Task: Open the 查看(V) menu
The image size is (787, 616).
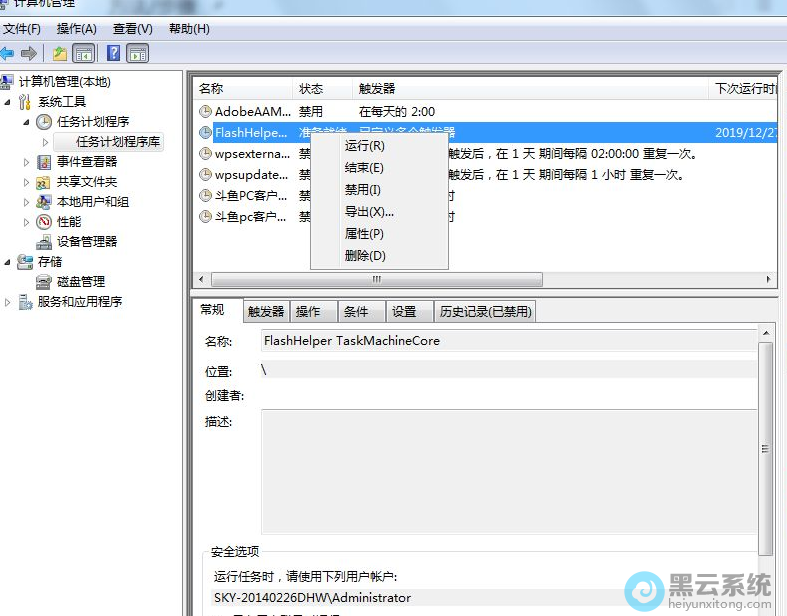Action: pos(133,29)
